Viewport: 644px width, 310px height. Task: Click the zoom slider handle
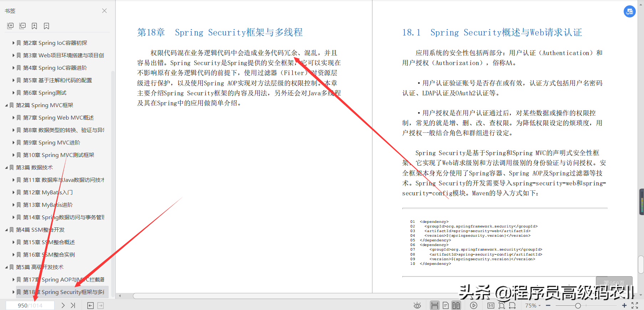click(x=578, y=305)
